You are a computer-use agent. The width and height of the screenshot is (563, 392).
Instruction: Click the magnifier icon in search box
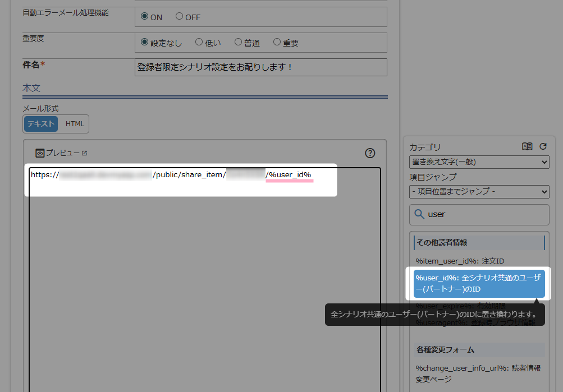pyautogui.click(x=419, y=214)
